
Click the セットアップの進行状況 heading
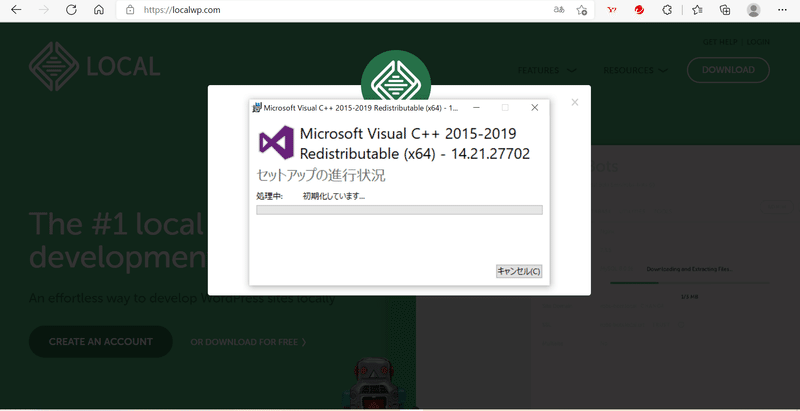pyautogui.click(x=320, y=175)
